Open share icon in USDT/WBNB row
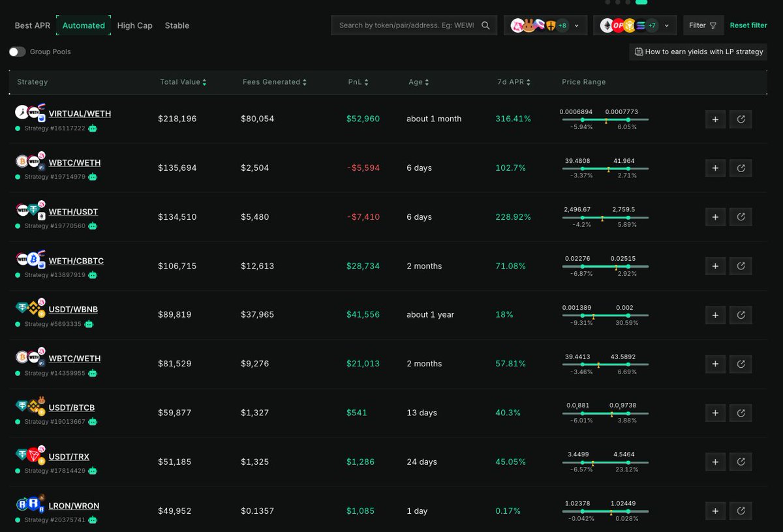783x532 pixels. [x=741, y=315]
